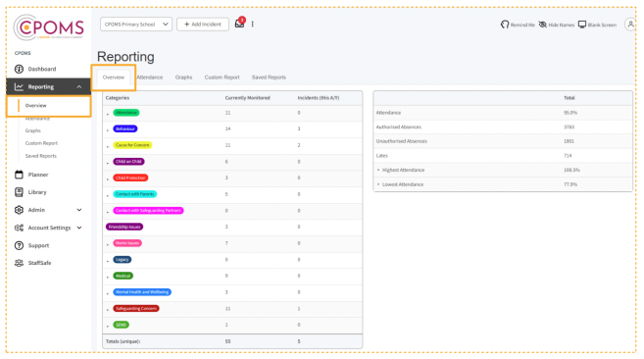Viewport: 644px width, 359px height.
Task: Open the Support question mark icon
Action: pyautogui.click(x=19, y=245)
